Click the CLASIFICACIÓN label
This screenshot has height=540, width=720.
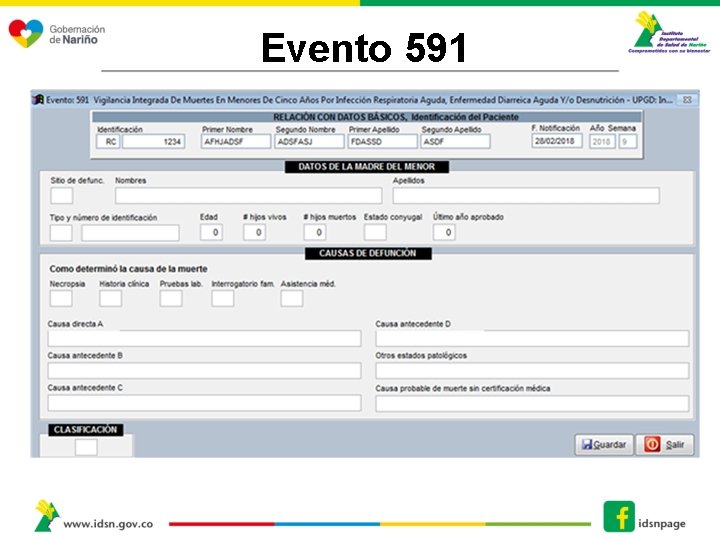tap(86, 430)
